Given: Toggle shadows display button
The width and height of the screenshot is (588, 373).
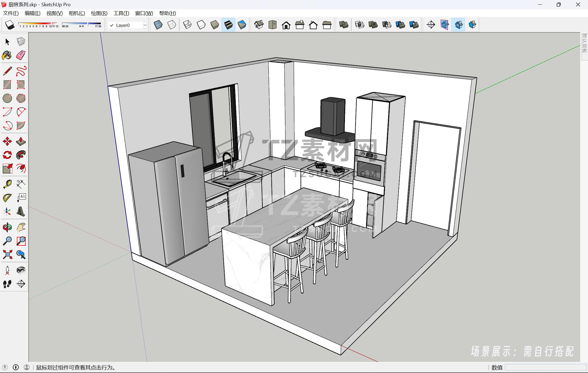Looking at the screenshot, I should [x=10, y=25].
